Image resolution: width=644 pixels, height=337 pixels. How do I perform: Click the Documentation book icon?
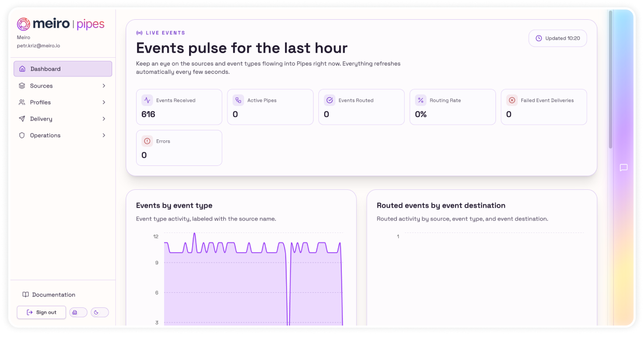click(x=25, y=295)
